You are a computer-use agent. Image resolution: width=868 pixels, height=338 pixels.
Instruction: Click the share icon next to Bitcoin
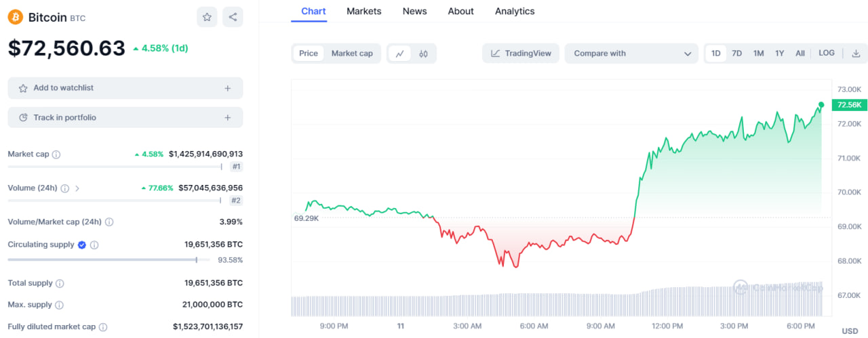point(233,17)
